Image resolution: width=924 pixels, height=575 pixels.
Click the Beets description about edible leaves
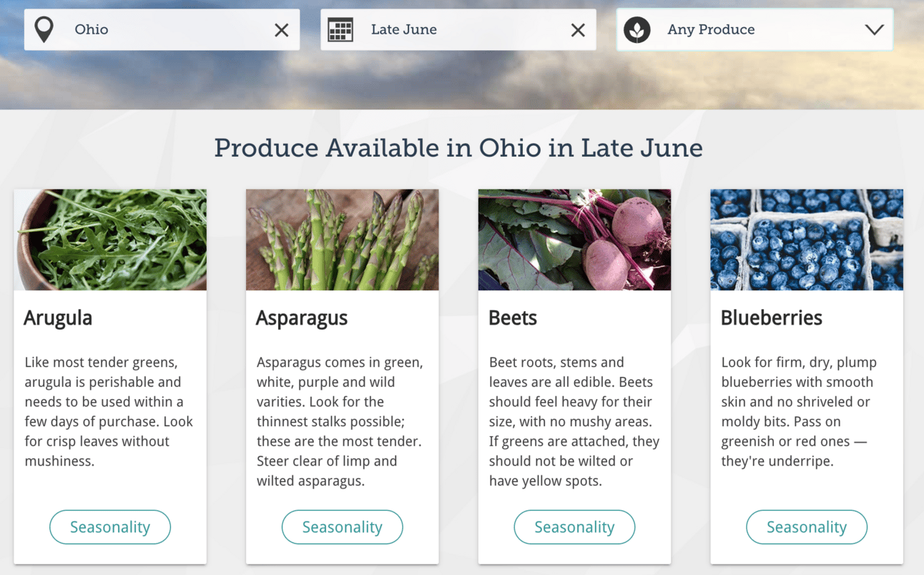[x=574, y=421]
